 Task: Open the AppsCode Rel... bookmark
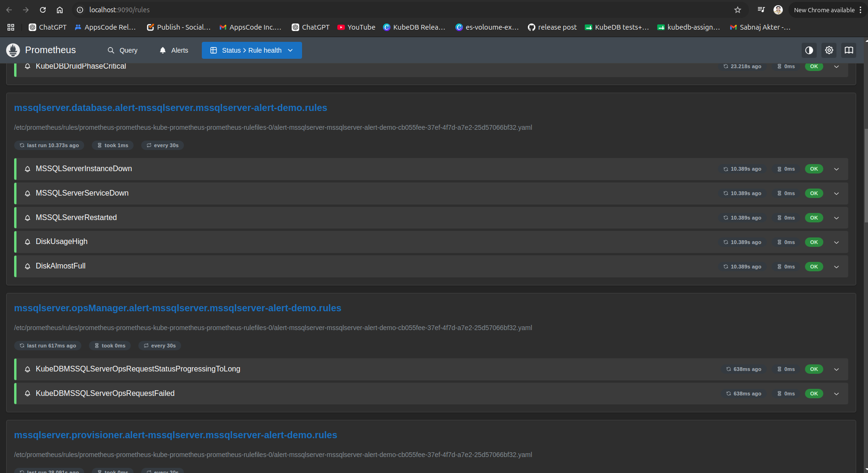(105, 27)
